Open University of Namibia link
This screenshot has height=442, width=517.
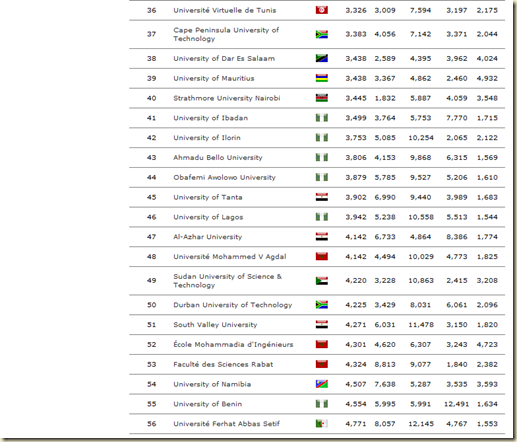click(x=212, y=384)
